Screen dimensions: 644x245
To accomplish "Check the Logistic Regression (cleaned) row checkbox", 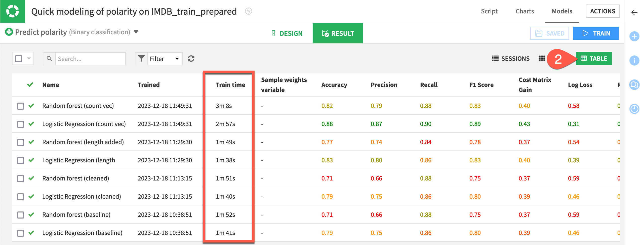I will pyautogui.click(x=21, y=197).
